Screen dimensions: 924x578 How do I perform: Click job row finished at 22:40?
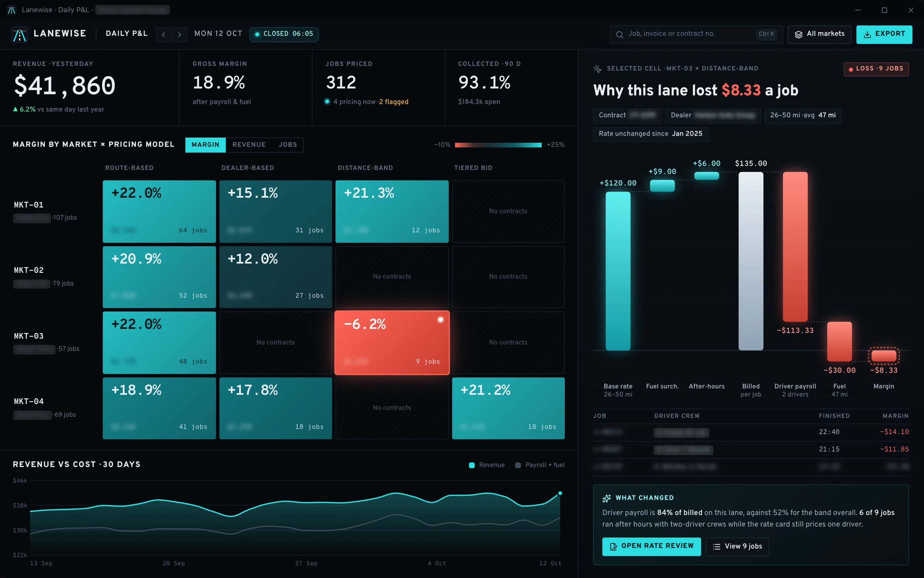pos(751,432)
